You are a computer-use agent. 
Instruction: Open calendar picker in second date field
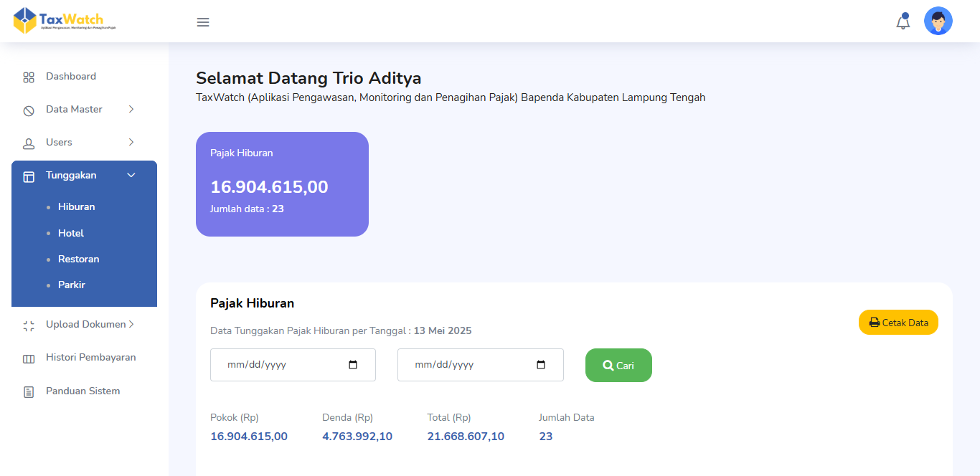[541, 365]
